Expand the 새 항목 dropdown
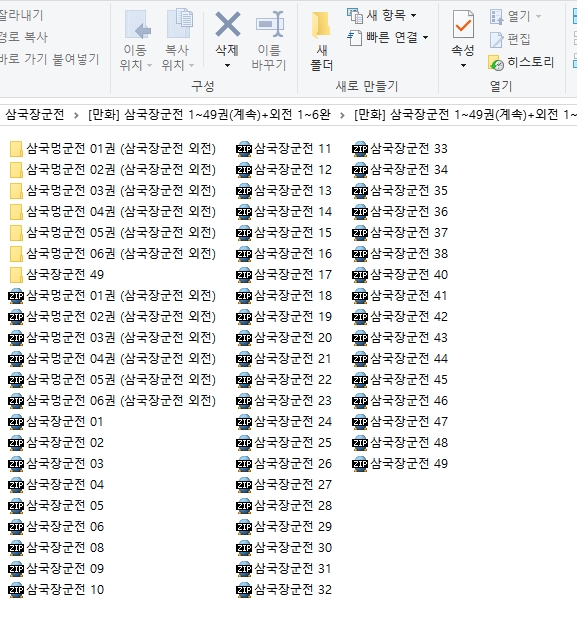This screenshot has height=625, width=577. point(414,16)
